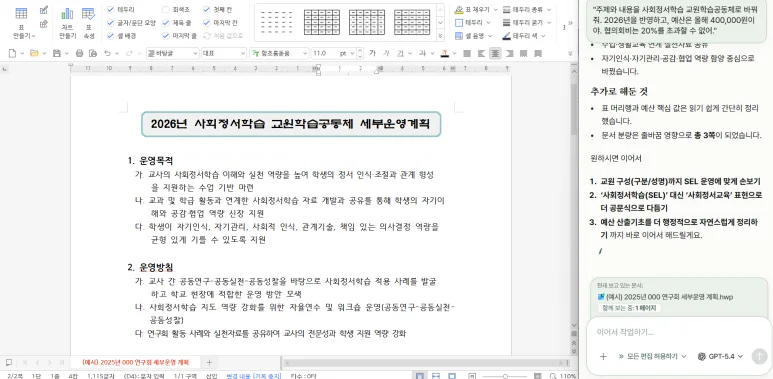Click the open folder icon
The image size is (773, 379).
point(34,53)
